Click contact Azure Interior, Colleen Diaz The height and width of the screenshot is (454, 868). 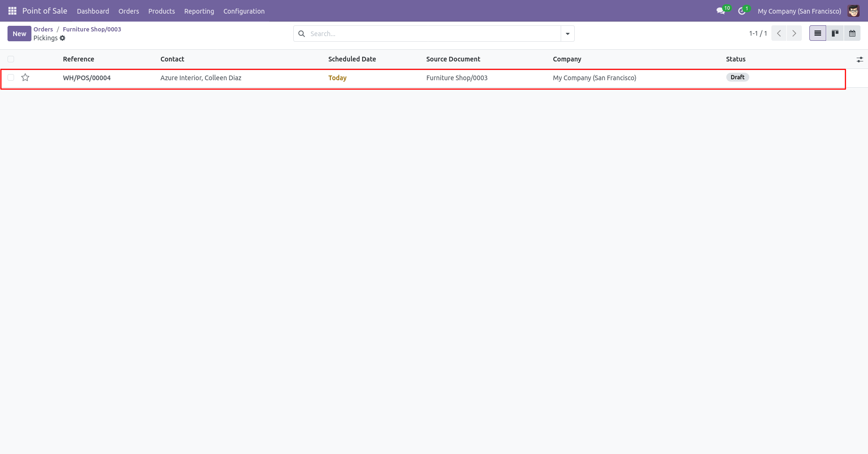click(201, 78)
